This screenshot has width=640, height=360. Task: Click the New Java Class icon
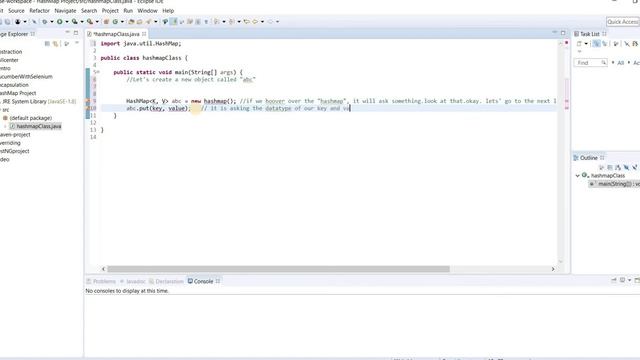115,22
